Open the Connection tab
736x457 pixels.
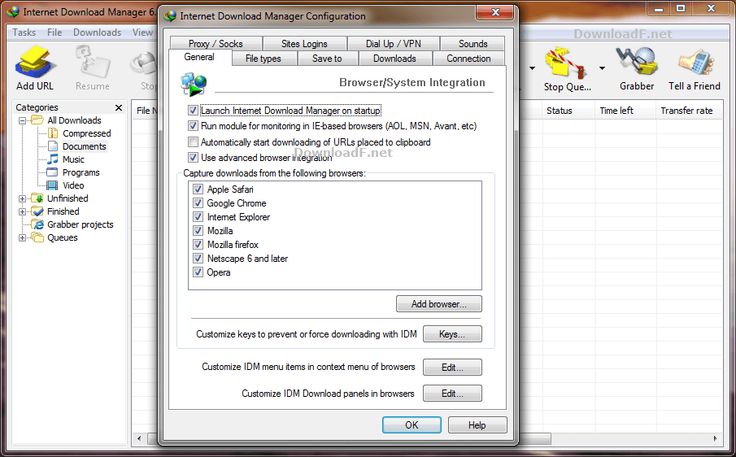468,59
